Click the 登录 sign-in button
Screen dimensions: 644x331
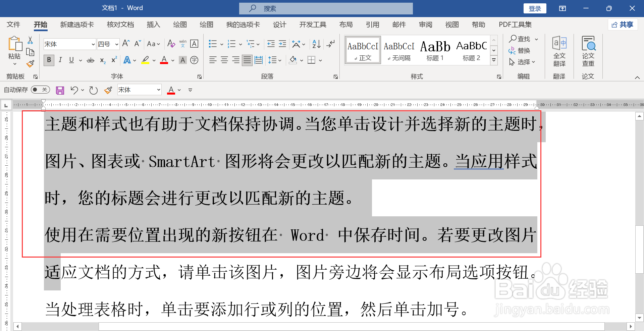pos(535,8)
